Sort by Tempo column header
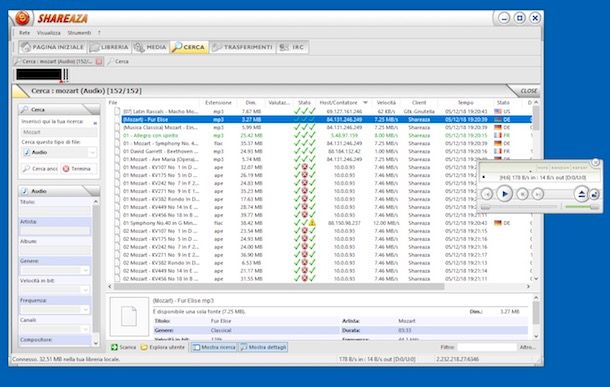Screen dimensions: 610x387 (465, 103)
